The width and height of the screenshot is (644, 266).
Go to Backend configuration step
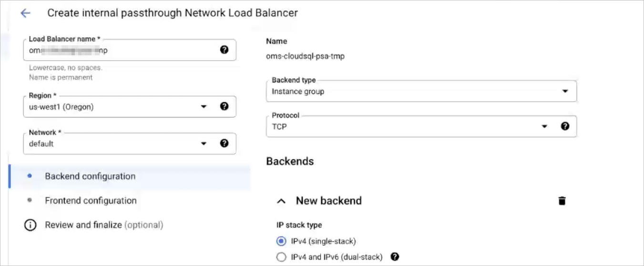(x=90, y=176)
